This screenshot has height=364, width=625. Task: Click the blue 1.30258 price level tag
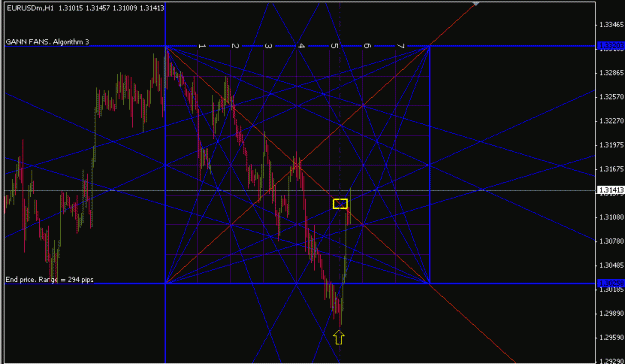click(x=610, y=283)
